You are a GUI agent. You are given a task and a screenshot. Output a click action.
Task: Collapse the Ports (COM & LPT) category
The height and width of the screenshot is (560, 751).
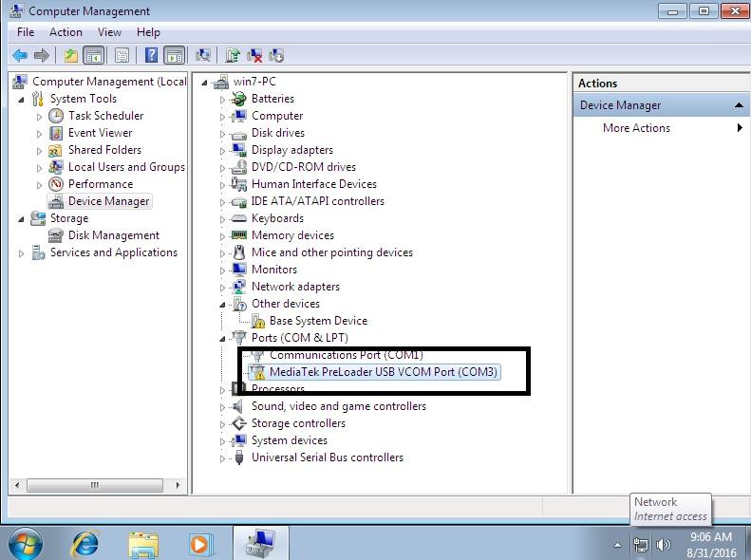pos(222,339)
